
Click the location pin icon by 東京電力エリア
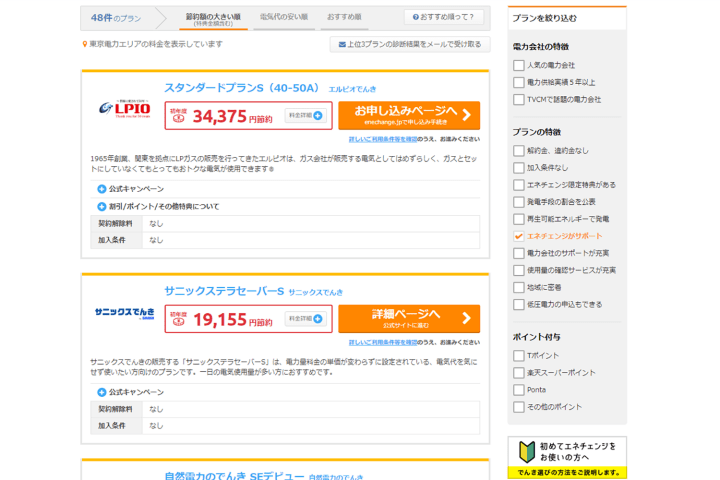pyautogui.click(x=84, y=44)
